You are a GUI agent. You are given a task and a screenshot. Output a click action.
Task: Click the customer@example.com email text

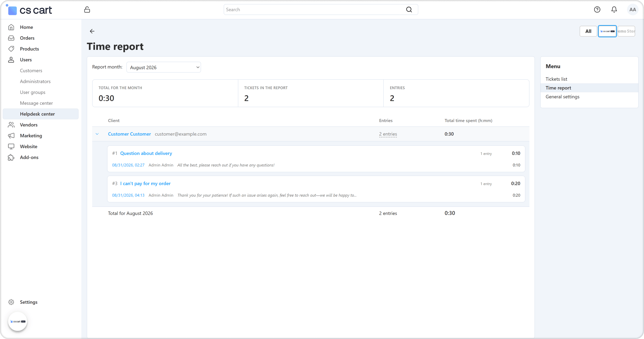tap(181, 134)
